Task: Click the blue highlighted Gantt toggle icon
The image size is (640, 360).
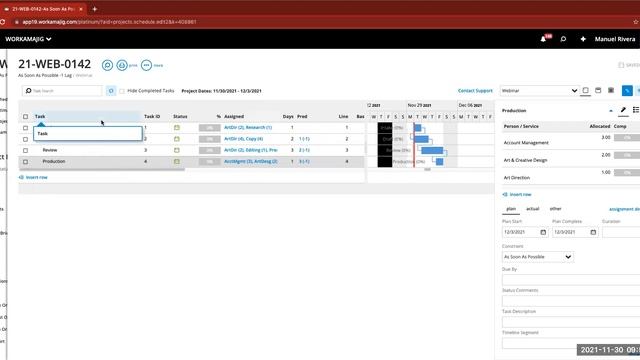Action: click(627, 91)
